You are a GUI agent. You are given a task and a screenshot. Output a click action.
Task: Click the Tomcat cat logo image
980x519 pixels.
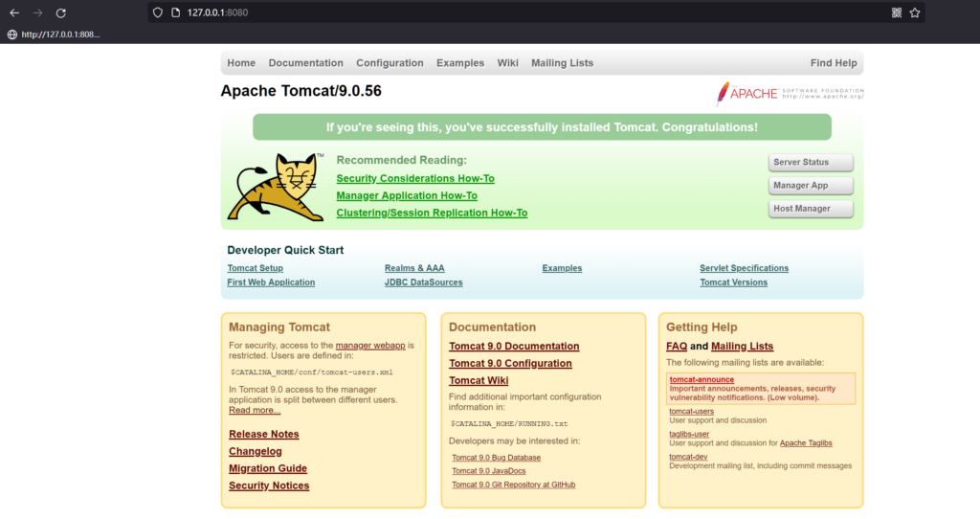[x=276, y=187]
